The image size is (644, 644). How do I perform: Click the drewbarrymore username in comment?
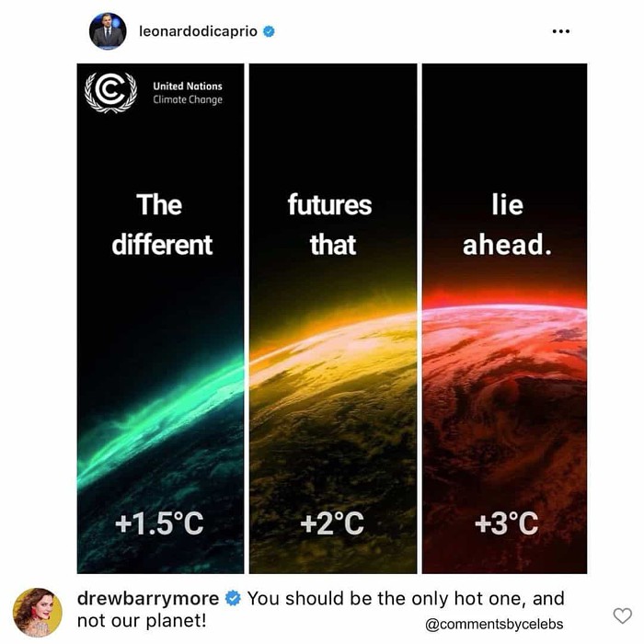148,598
